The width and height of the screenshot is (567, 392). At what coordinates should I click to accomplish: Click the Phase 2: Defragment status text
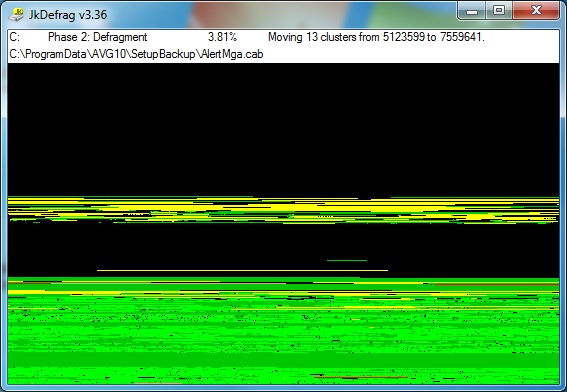tap(98, 37)
